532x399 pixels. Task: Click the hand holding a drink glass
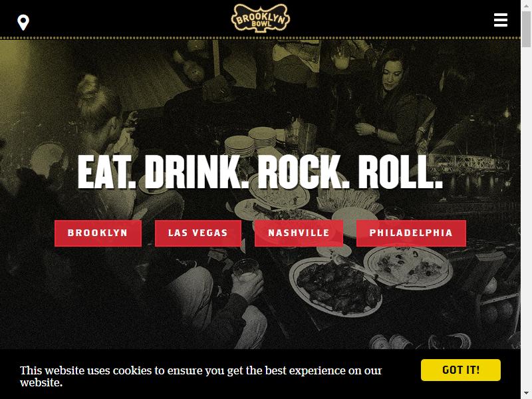[x=248, y=278]
